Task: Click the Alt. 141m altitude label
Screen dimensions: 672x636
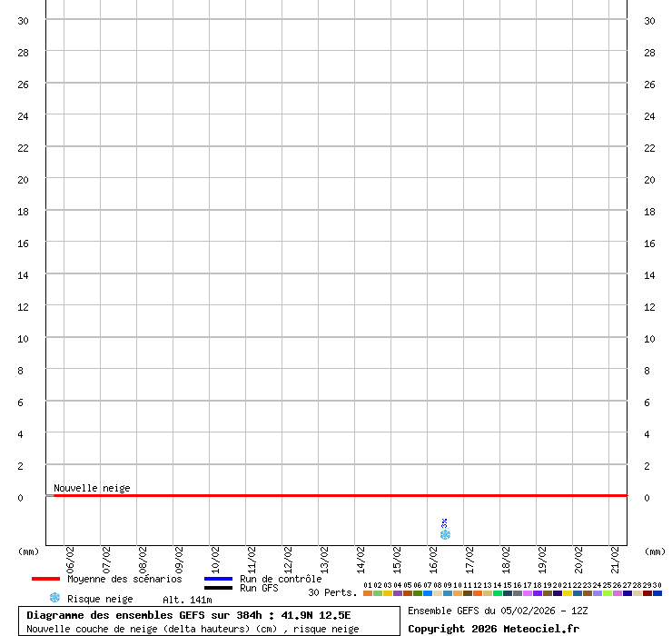Action: click(187, 600)
